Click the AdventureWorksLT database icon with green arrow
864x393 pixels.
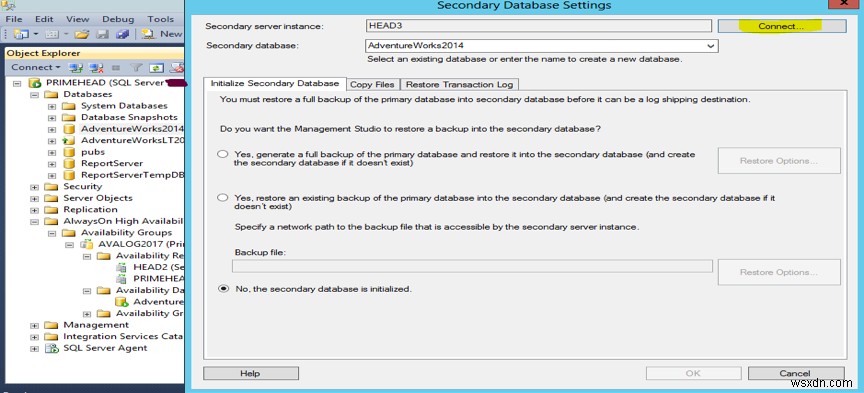click(69, 141)
